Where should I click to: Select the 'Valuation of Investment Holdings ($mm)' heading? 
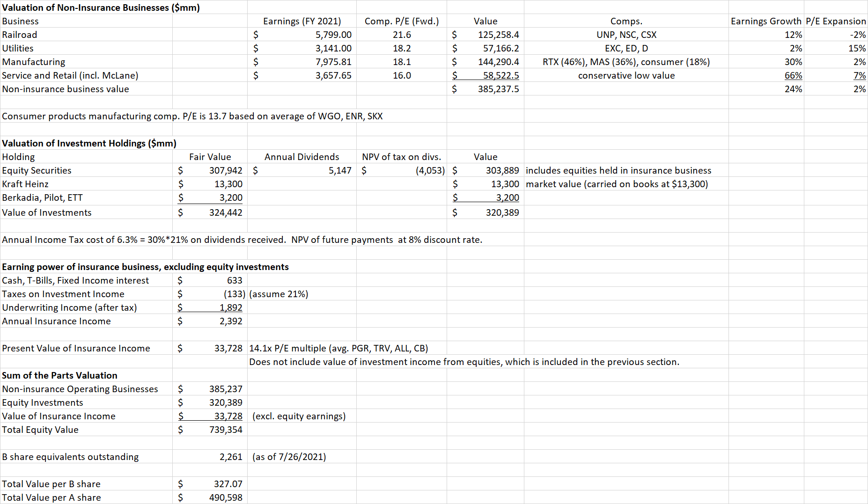click(x=89, y=143)
